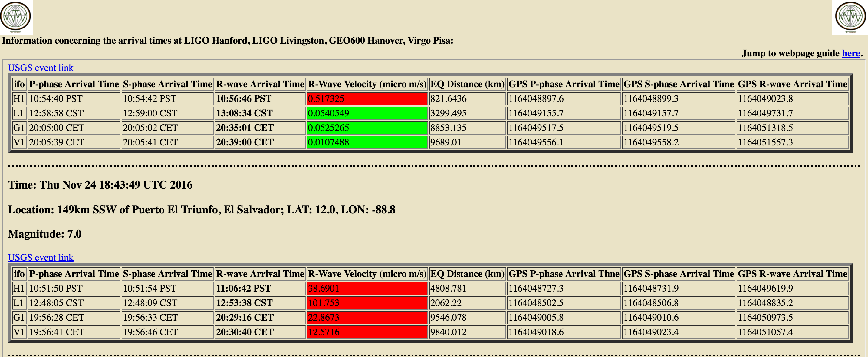This screenshot has width=868, height=357.
Task: Click the Magnitude: 7.0 heading
Action: coord(44,234)
